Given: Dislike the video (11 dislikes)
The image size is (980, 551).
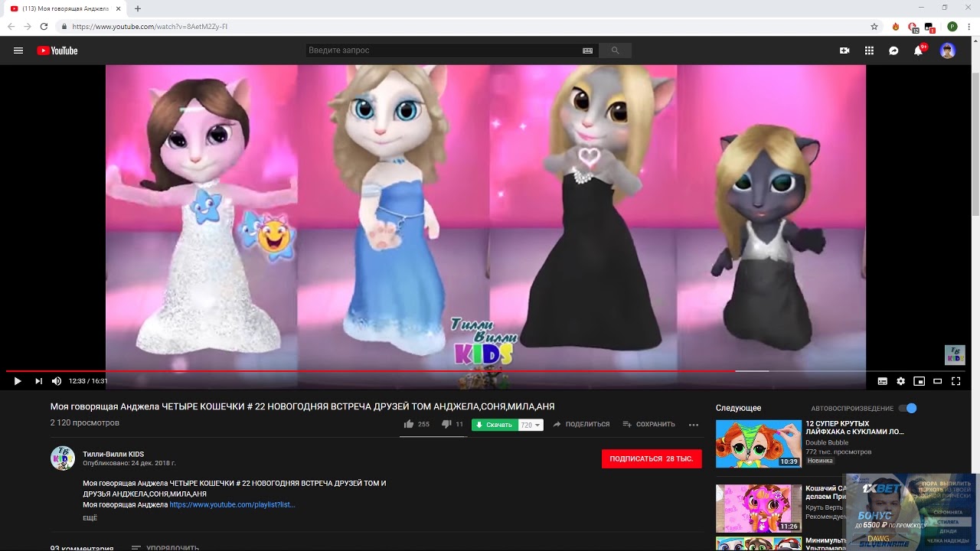Looking at the screenshot, I should click(x=452, y=424).
